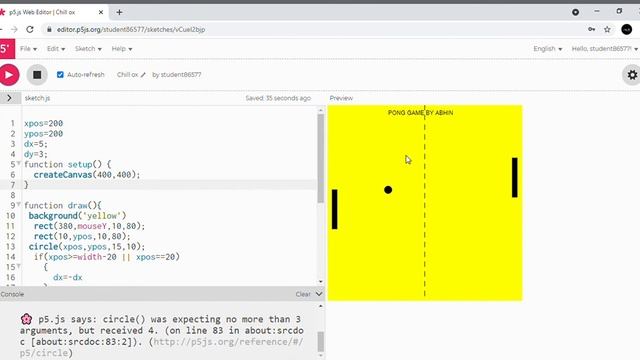Click the console scrollbar up arrow
Screen dimensions: 640x360
tap(320, 306)
